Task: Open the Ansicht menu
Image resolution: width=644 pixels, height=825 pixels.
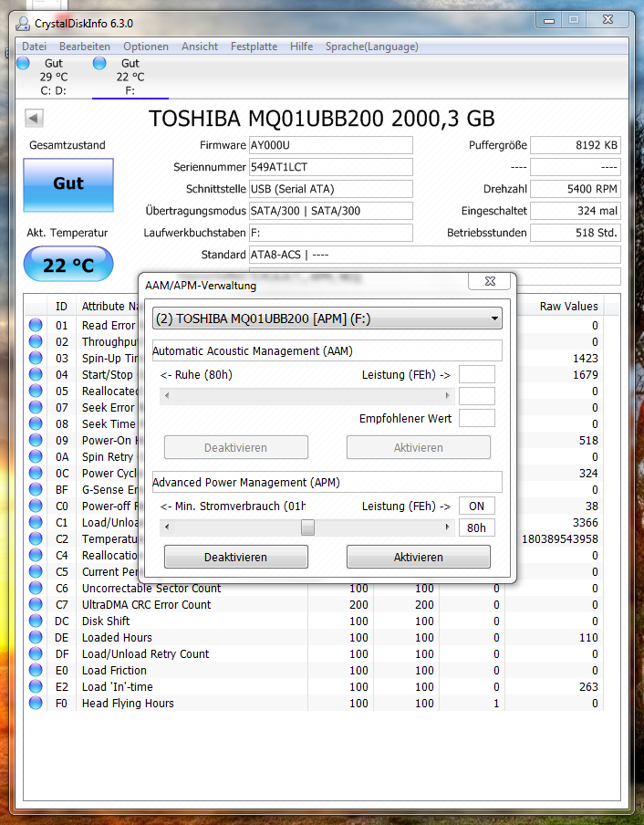Action: [x=200, y=47]
